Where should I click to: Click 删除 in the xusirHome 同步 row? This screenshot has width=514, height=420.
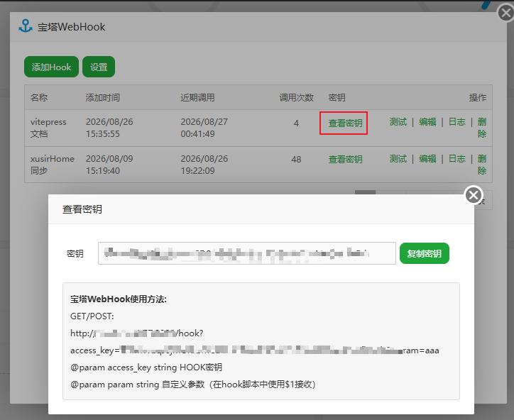[x=482, y=165]
